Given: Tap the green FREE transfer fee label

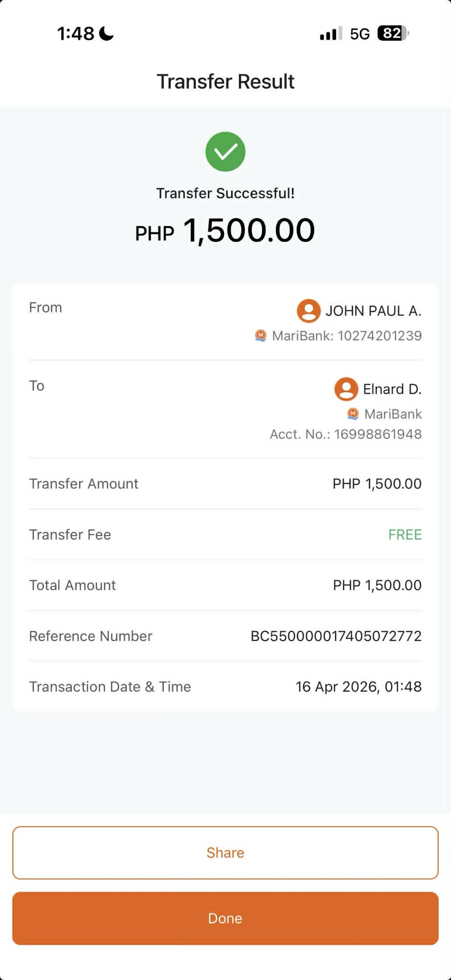Looking at the screenshot, I should point(405,535).
